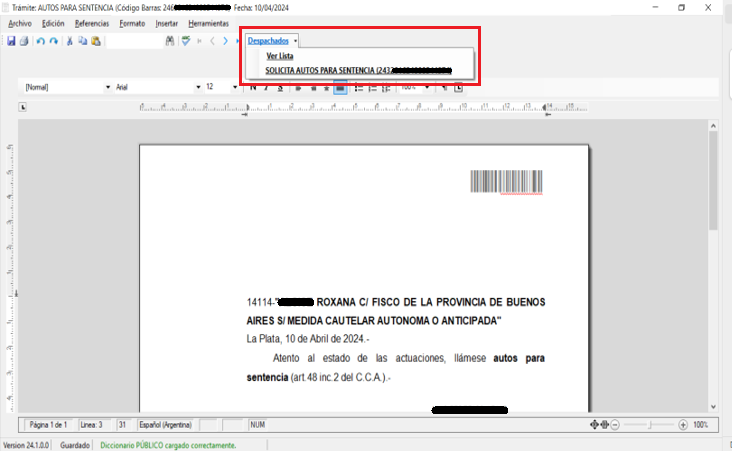The height and width of the screenshot is (451, 732).
Task: Click the zoom in plus button
Action: coord(684,425)
